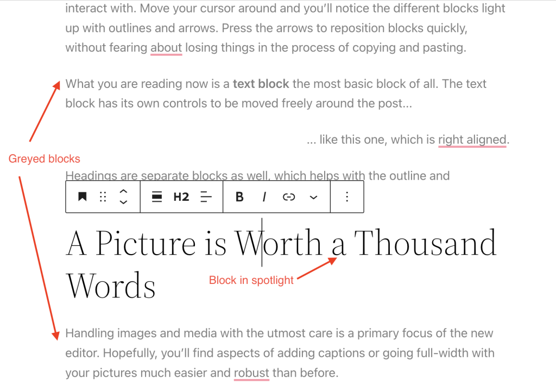Expand the more formatting options chevron
Image resolution: width=556 pixels, height=392 pixels.
[314, 197]
